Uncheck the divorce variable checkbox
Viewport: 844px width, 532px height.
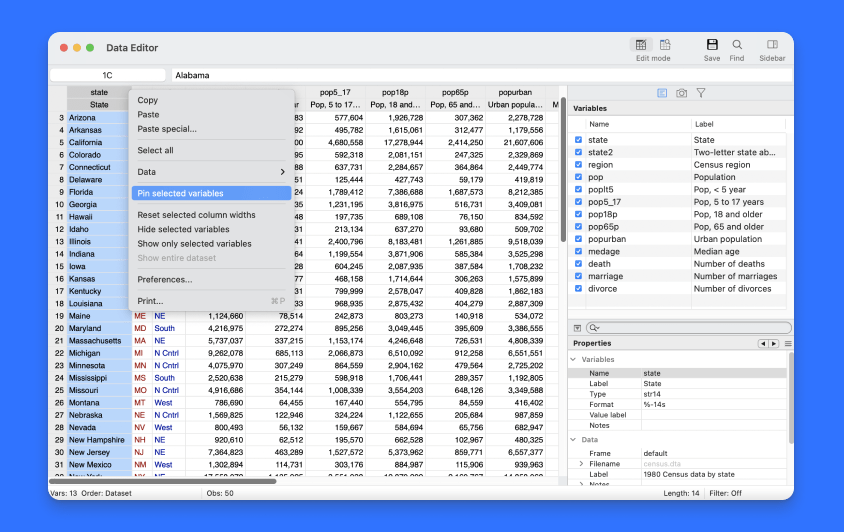(x=578, y=288)
